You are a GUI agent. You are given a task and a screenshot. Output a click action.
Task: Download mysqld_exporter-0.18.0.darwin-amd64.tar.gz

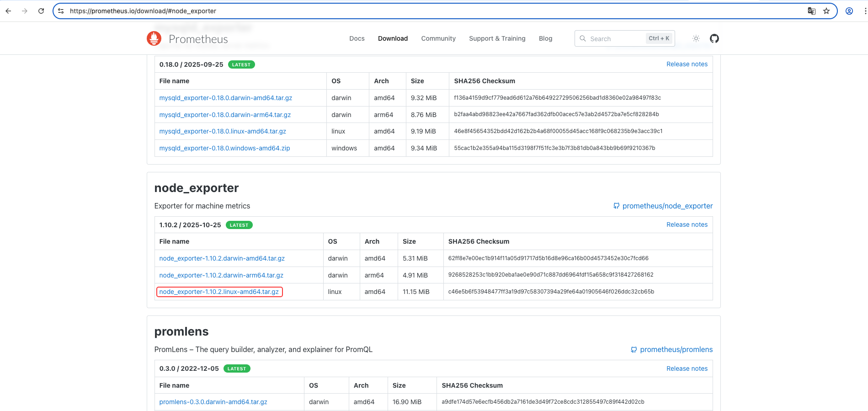tap(226, 98)
